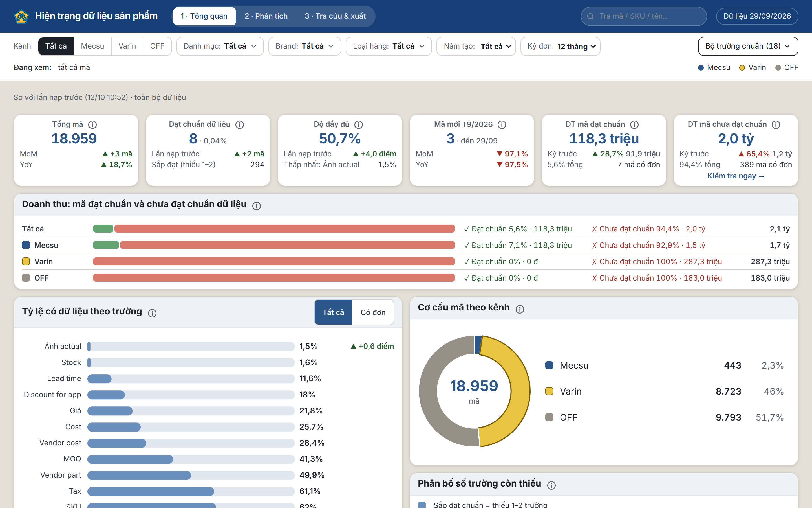Open the Loại hàng dropdown
This screenshot has width=812, height=508.
(389, 46)
